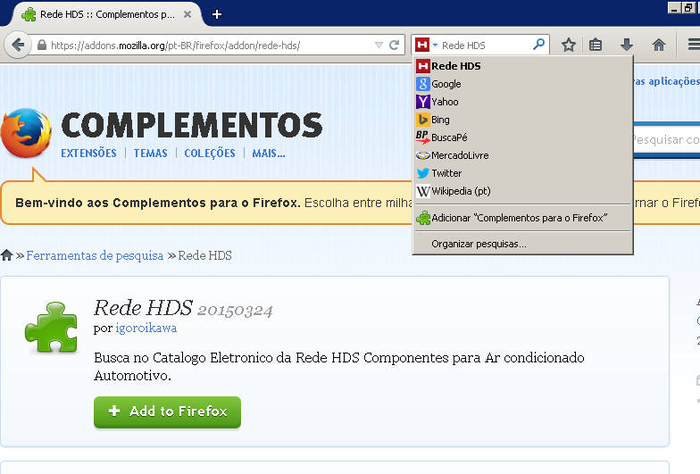Viewport: 700px width, 474px height.
Task: Select Adicionar "Complementos para o Firefox"
Action: point(523,218)
